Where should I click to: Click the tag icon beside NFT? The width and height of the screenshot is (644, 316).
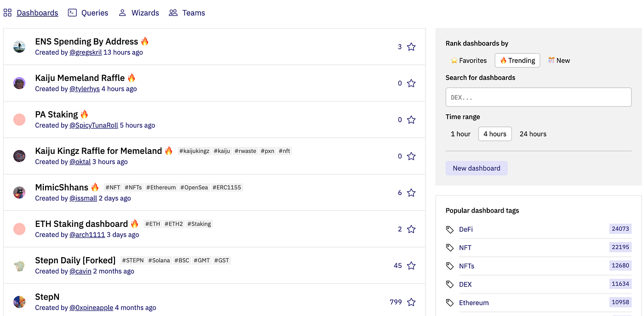pos(450,248)
